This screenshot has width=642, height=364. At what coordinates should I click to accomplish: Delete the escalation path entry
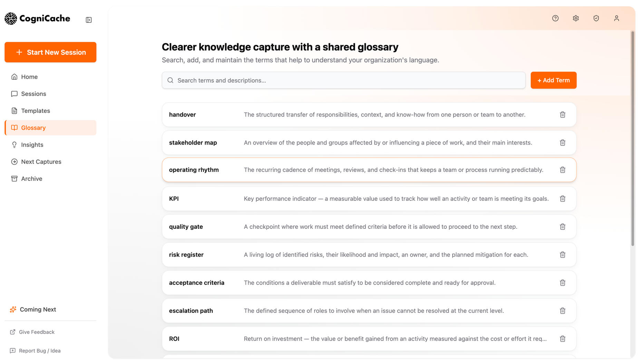click(563, 311)
